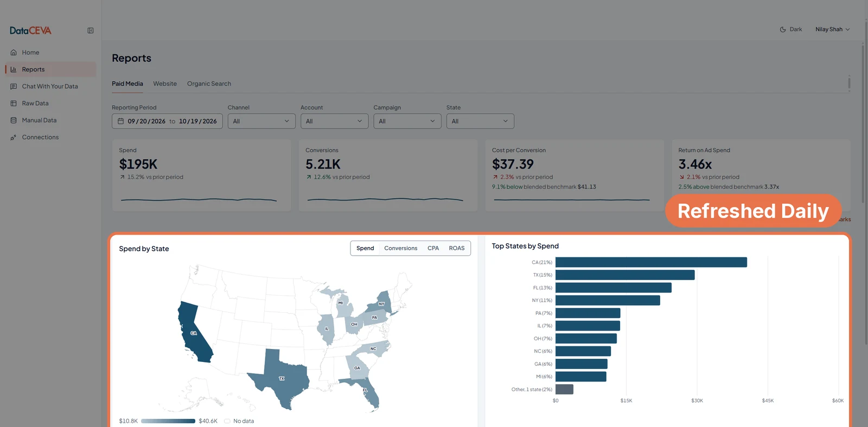The width and height of the screenshot is (868, 427).
Task: Click the Spend $195K card
Action: pyautogui.click(x=201, y=176)
